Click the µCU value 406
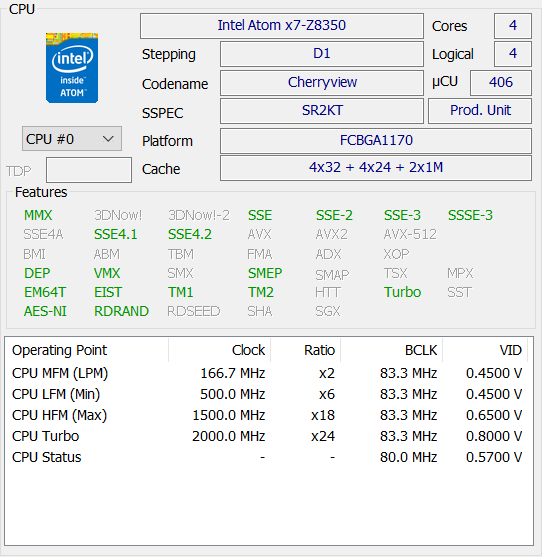Image resolution: width=542 pixels, height=557 pixels. click(x=501, y=83)
